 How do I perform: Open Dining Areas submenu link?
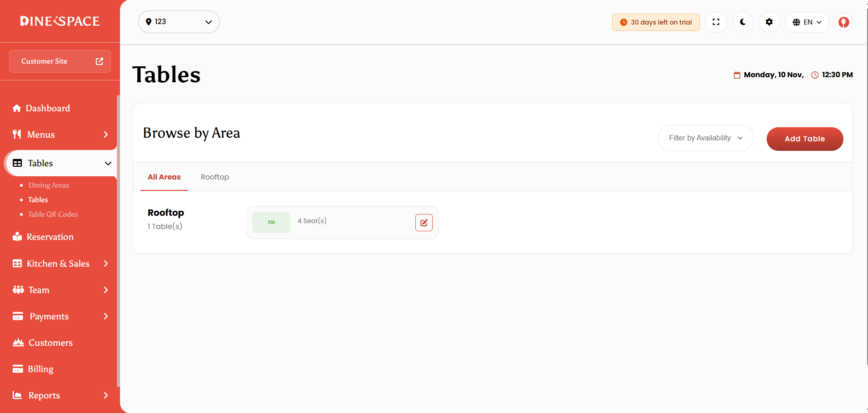[x=49, y=185]
